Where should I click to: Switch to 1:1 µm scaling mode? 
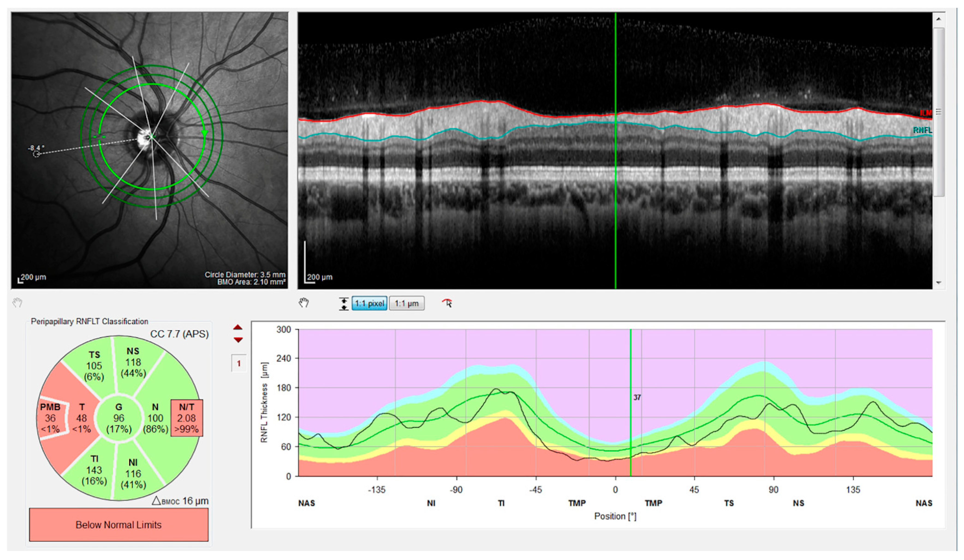click(x=406, y=304)
